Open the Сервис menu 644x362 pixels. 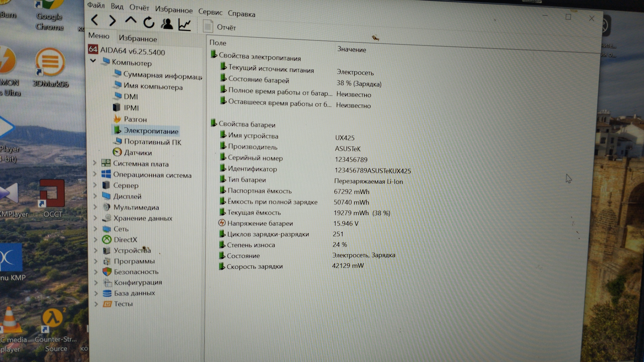[210, 12]
